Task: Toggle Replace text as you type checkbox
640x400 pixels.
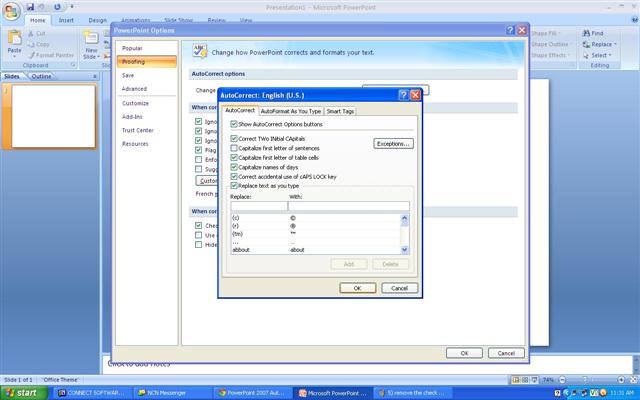Action: point(234,186)
